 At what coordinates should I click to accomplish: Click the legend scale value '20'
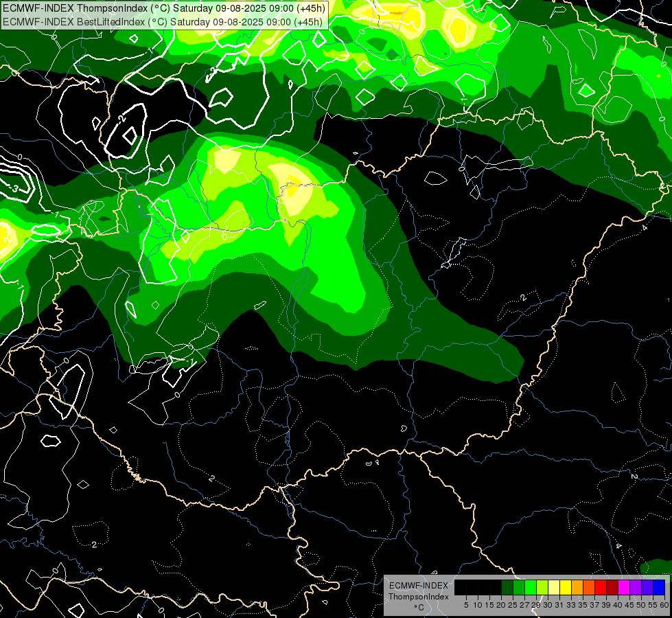(502, 605)
